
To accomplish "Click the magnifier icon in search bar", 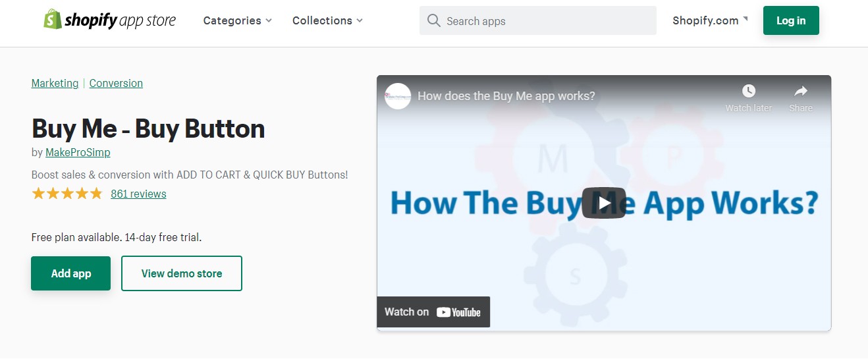I will click(x=433, y=20).
